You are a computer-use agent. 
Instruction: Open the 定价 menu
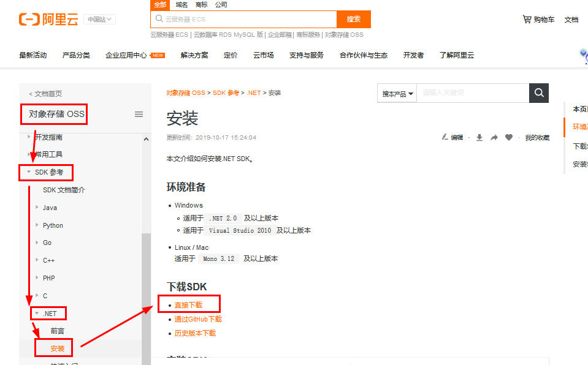[231, 56]
